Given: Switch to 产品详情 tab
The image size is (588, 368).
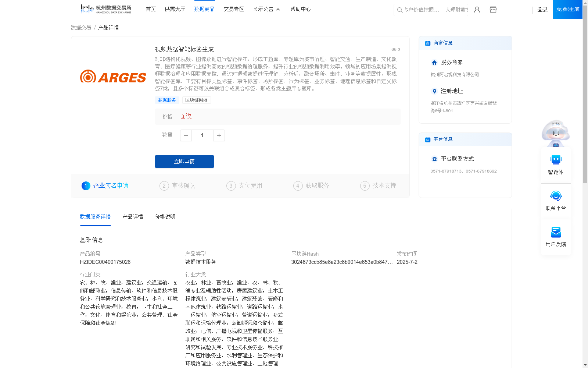Looking at the screenshot, I should click(x=133, y=217).
